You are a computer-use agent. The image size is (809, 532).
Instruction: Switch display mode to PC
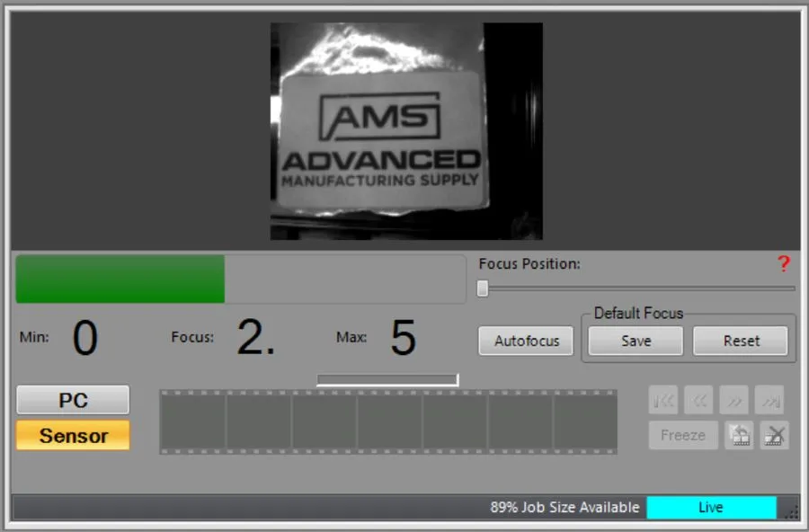click(73, 400)
